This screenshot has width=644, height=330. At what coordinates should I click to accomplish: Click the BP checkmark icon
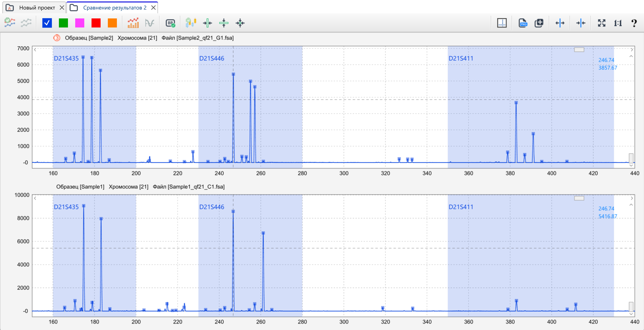pos(170,23)
